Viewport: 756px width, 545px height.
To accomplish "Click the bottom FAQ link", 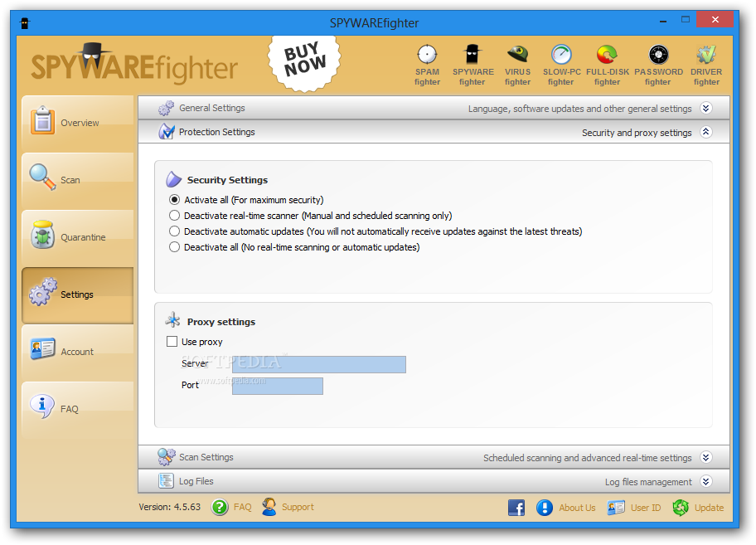I will [243, 508].
